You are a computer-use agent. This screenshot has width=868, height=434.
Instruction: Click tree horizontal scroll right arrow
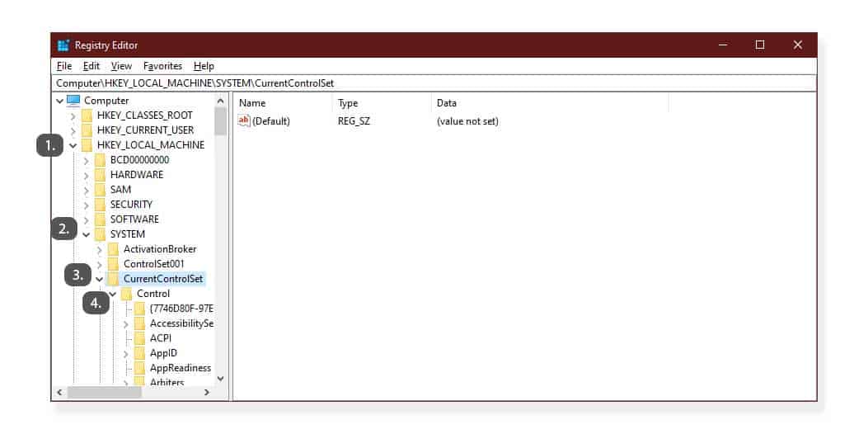click(206, 393)
